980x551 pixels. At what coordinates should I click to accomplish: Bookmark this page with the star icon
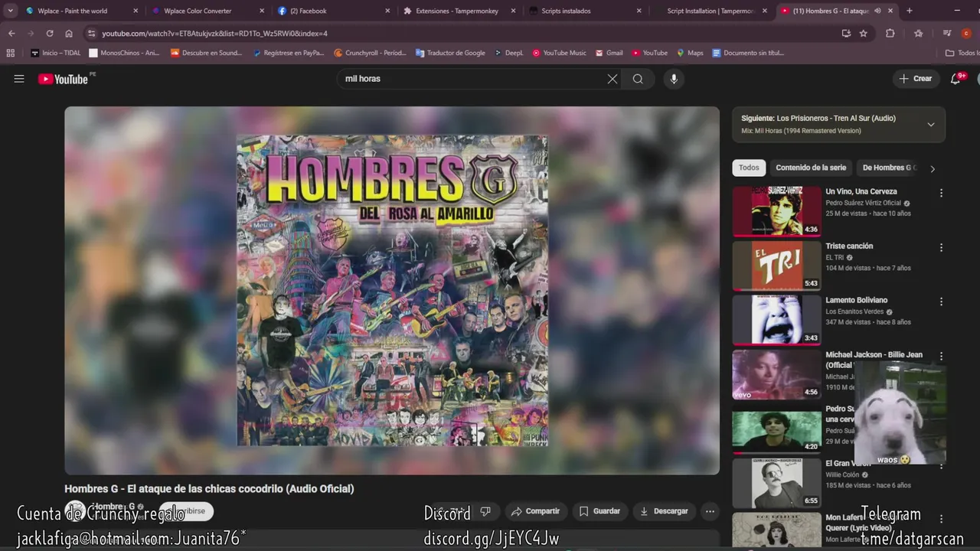click(864, 33)
